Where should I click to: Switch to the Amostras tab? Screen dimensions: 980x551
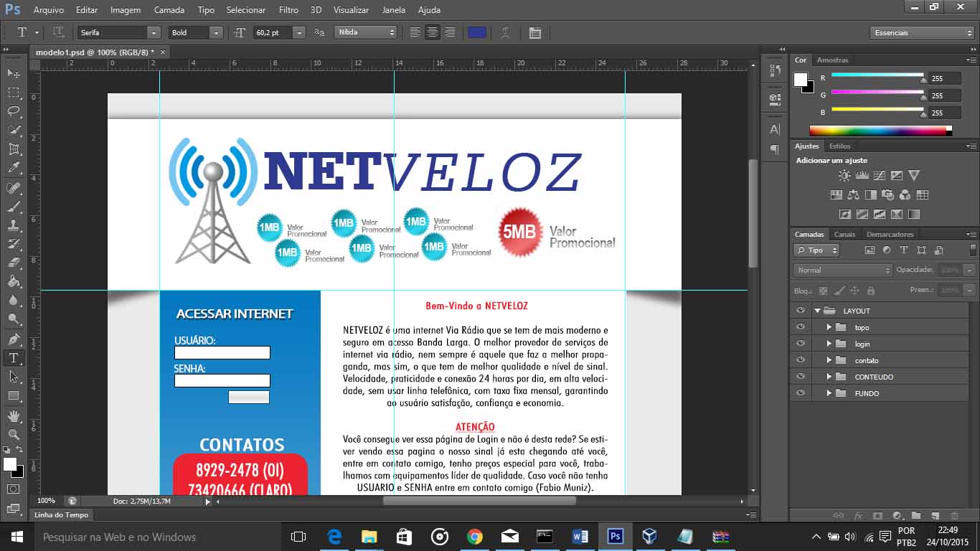(833, 60)
